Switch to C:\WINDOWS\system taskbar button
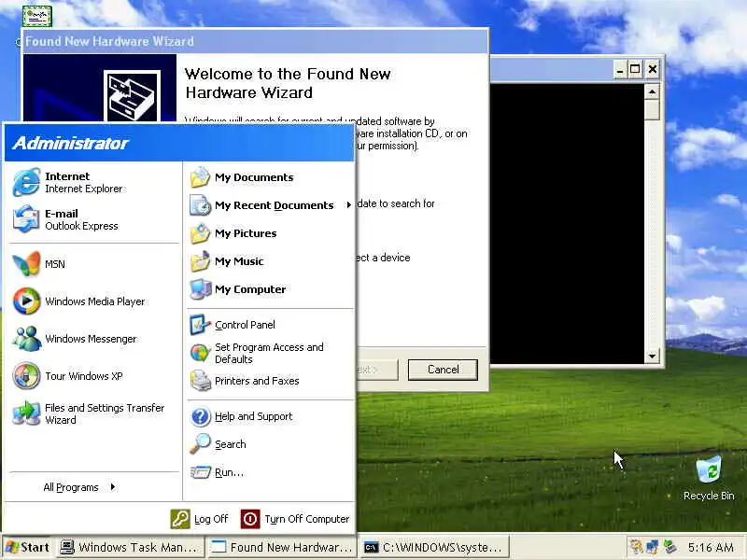 coord(434,547)
